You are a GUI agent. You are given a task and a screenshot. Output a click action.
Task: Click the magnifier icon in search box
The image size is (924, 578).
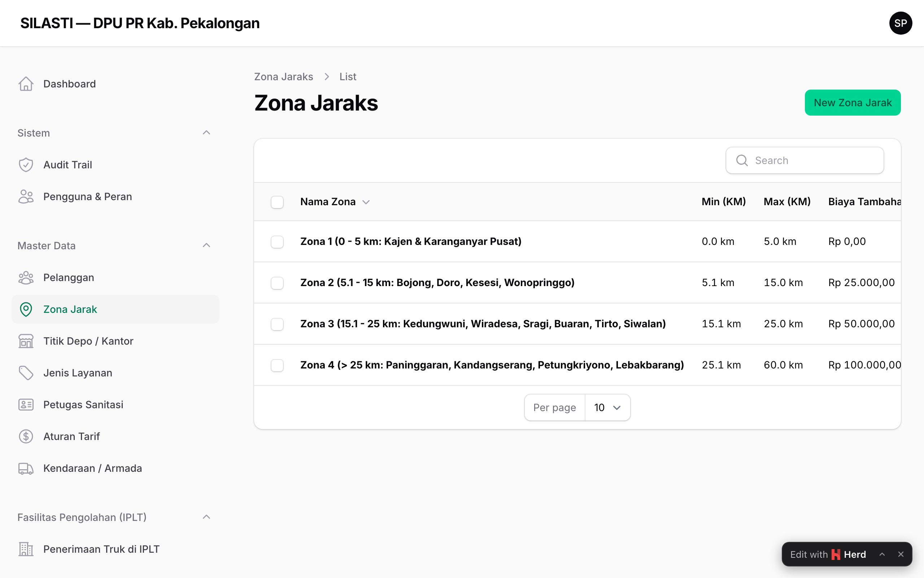click(742, 160)
